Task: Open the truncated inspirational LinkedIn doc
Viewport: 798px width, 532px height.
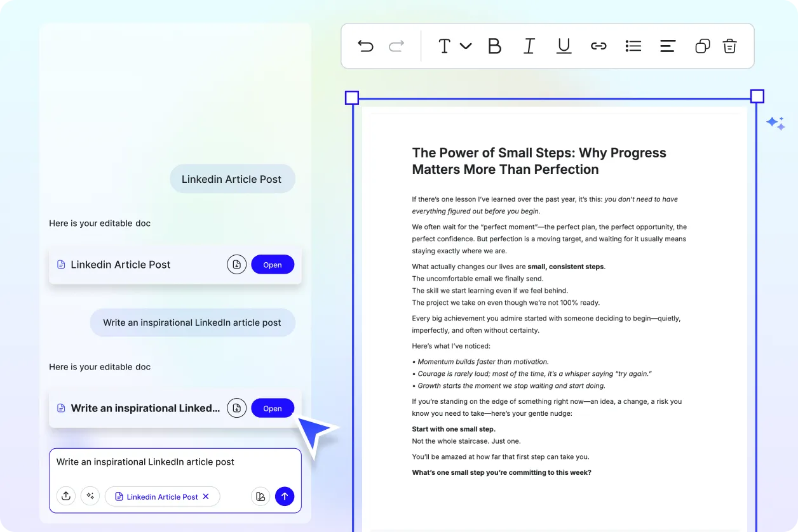Action: coord(273,408)
